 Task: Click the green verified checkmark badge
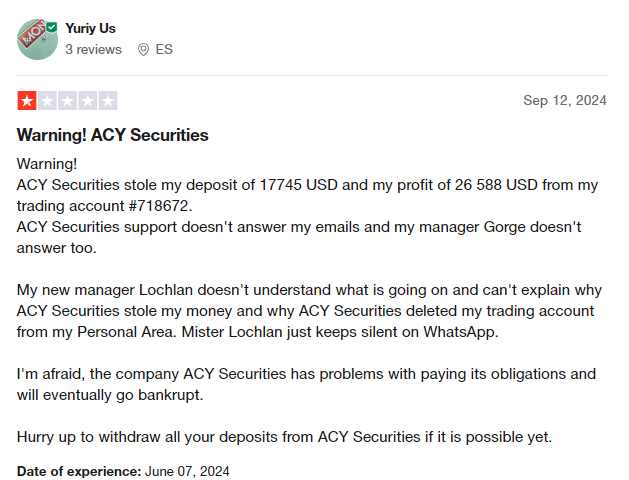pos(52,27)
